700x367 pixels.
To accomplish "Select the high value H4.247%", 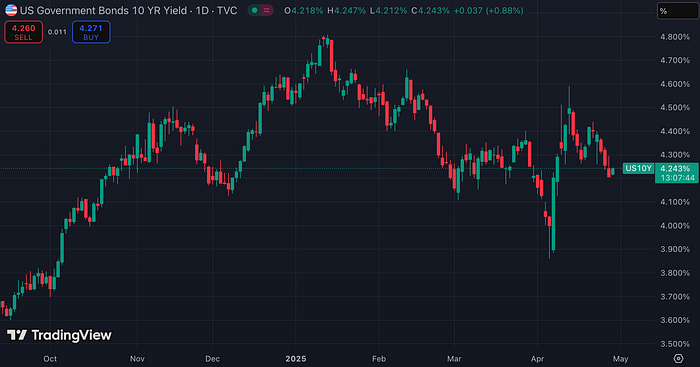I will point(346,10).
